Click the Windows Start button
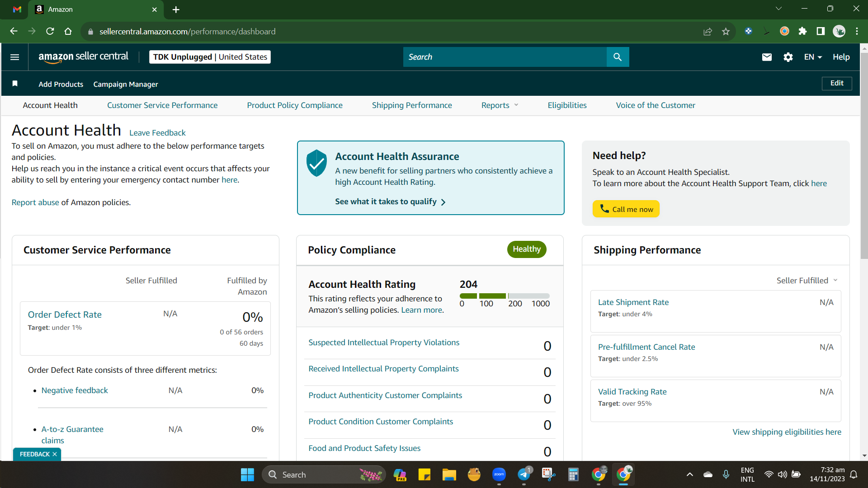868x488 pixels. coord(247,474)
